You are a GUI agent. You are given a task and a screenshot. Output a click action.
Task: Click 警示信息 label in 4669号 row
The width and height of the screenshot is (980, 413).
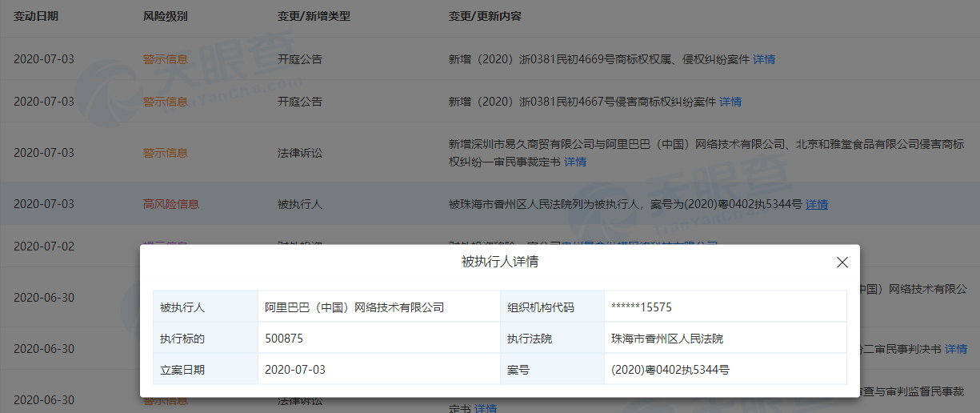tap(166, 59)
